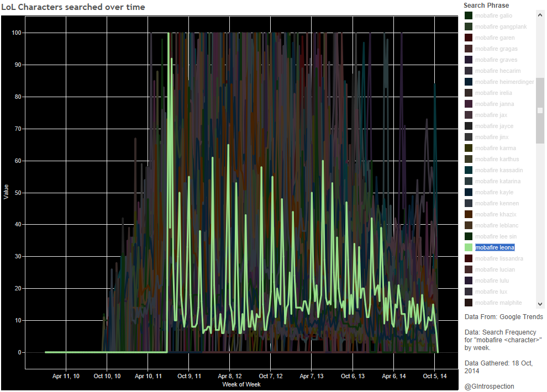Click the mobafire galio color swatch
The image size is (547, 392).
(469, 15)
